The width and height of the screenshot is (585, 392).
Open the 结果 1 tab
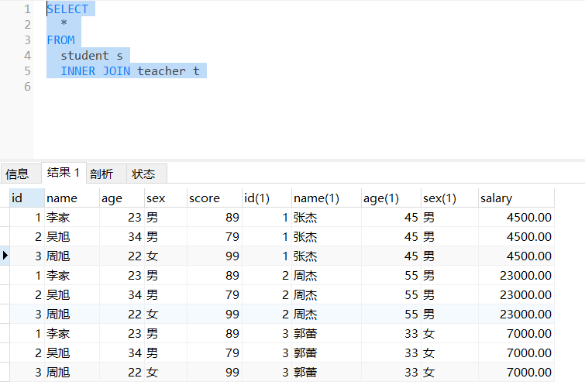[x=63, y=173]
